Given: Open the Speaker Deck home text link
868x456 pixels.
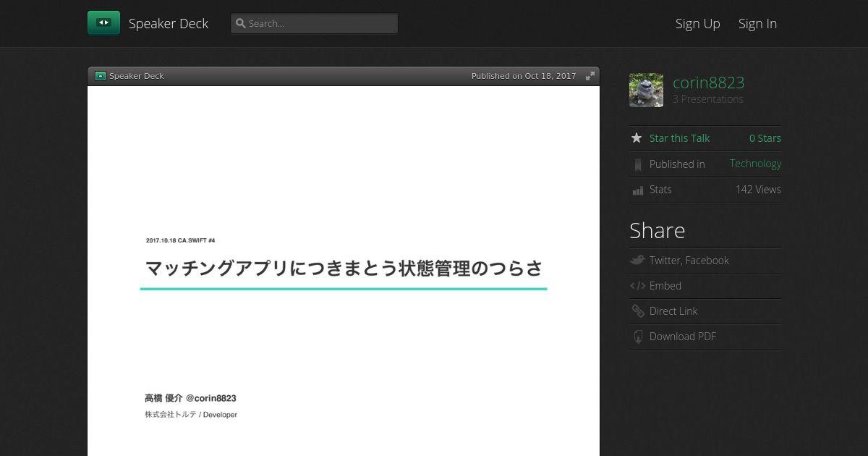Looking at the screenshot, I should (169, 23).
